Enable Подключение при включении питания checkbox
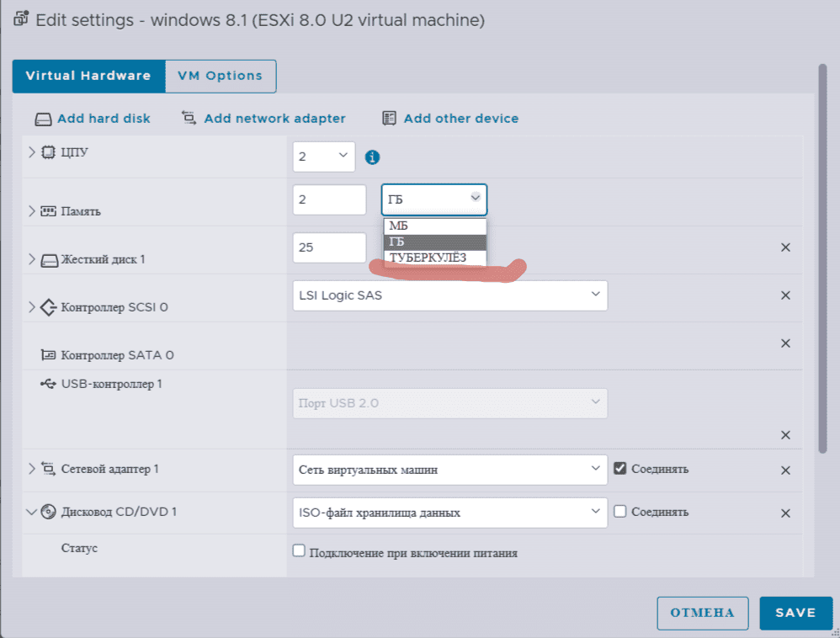This screenshot has height=638, width=840. click(x=299, y=551)
